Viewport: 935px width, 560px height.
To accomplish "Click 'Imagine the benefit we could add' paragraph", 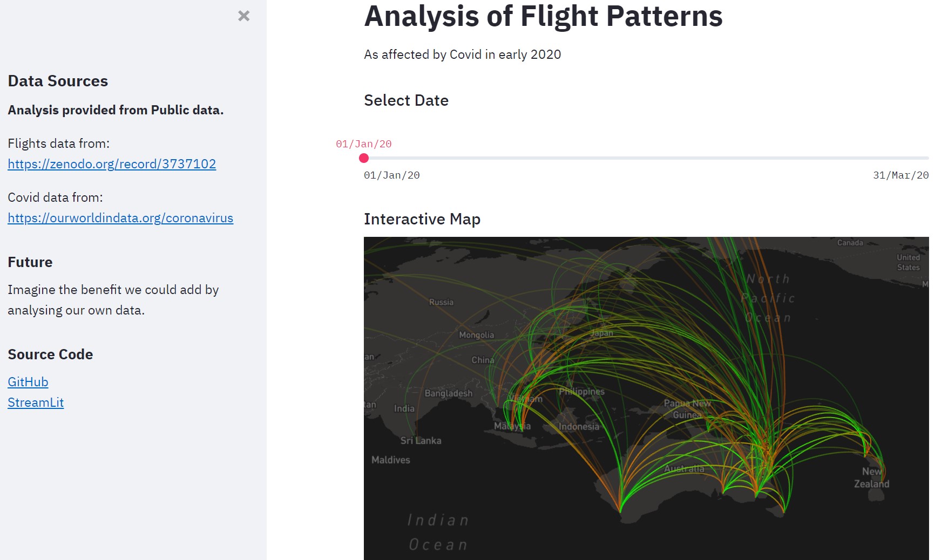I will click(x=113, y=300).
